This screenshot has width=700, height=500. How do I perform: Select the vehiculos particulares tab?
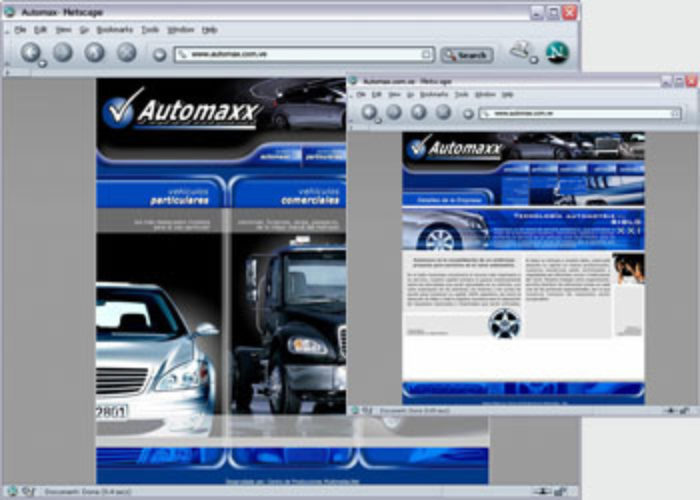pos(160,194)
